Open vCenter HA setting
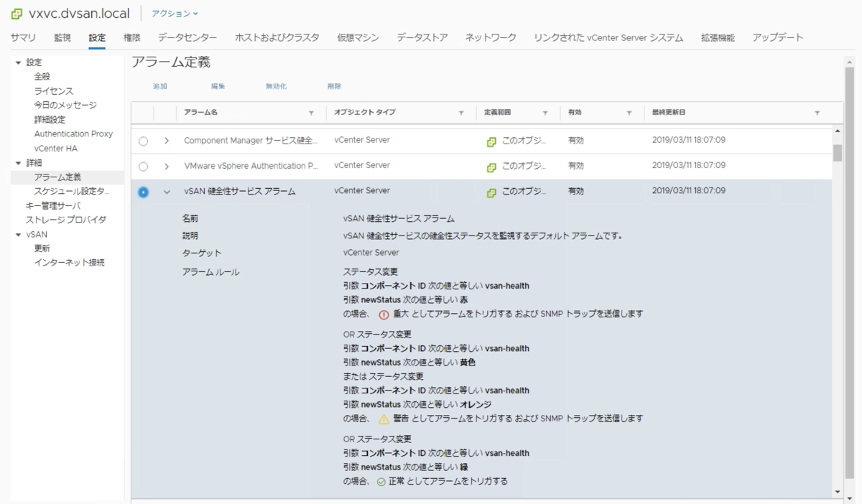862x504 pixels. (x=55, y=149)
